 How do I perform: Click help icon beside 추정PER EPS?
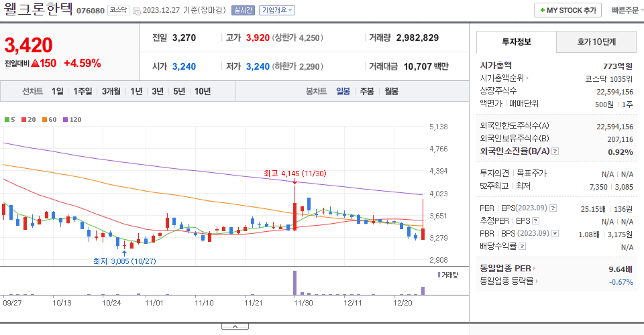(x=535, y=221)
